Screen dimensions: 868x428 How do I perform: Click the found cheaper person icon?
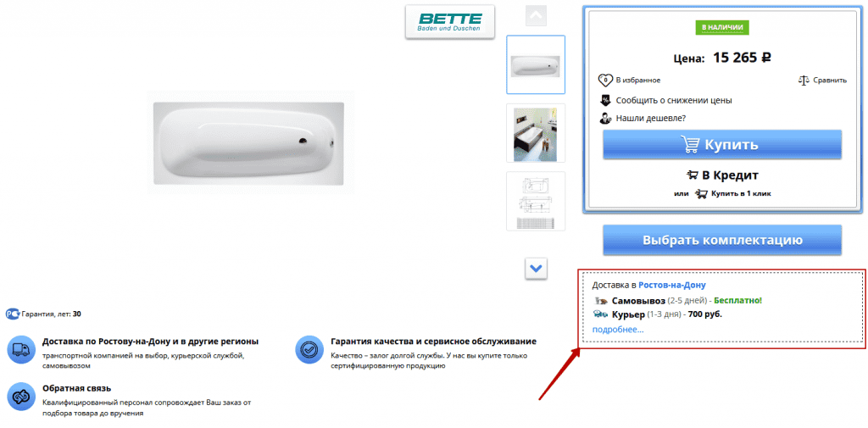[x=605, y=118]
